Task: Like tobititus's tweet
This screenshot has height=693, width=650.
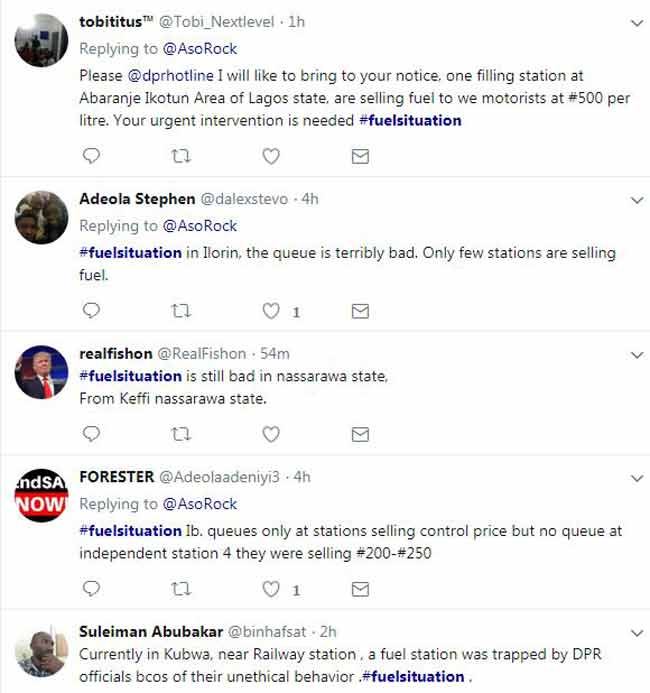Action: pyautogui.click(x=270, y=156)
